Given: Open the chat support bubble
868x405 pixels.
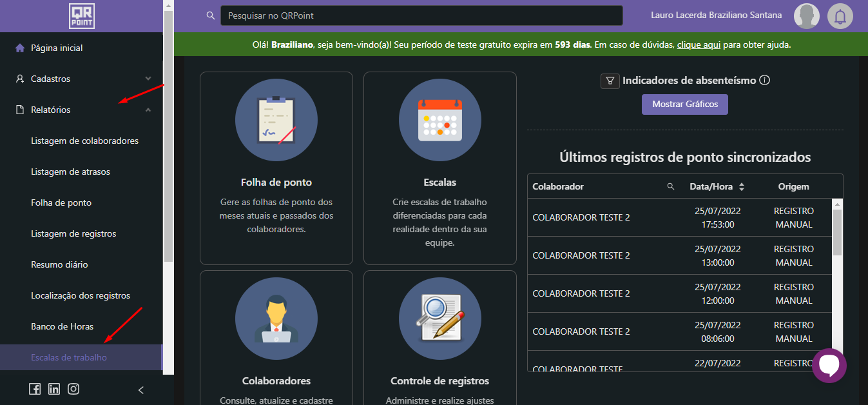Looking at the screenshot, I should click(829, 366).
